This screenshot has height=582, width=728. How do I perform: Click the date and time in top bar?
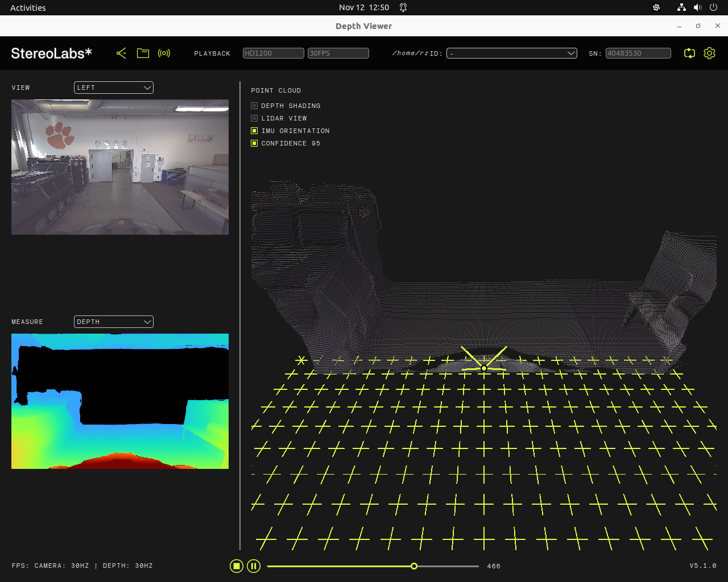point(364,7)
